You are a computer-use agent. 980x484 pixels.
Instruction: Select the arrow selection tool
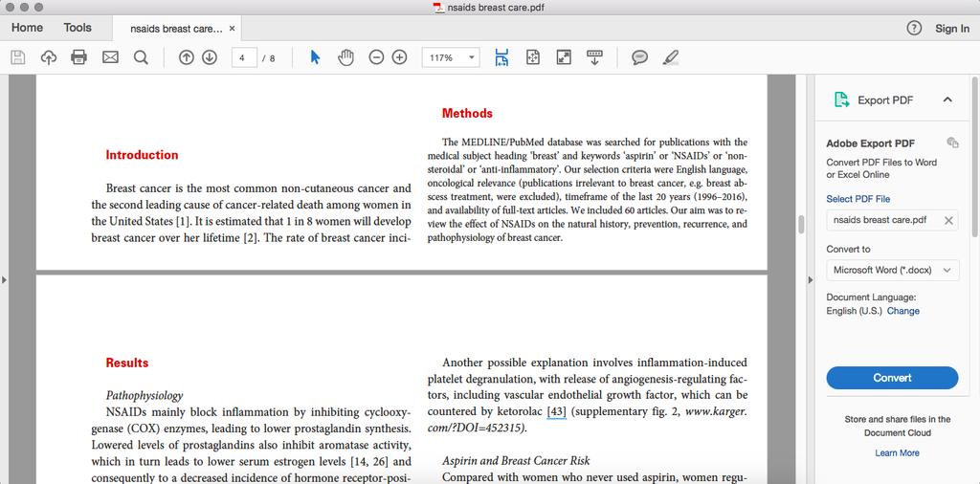315,57
